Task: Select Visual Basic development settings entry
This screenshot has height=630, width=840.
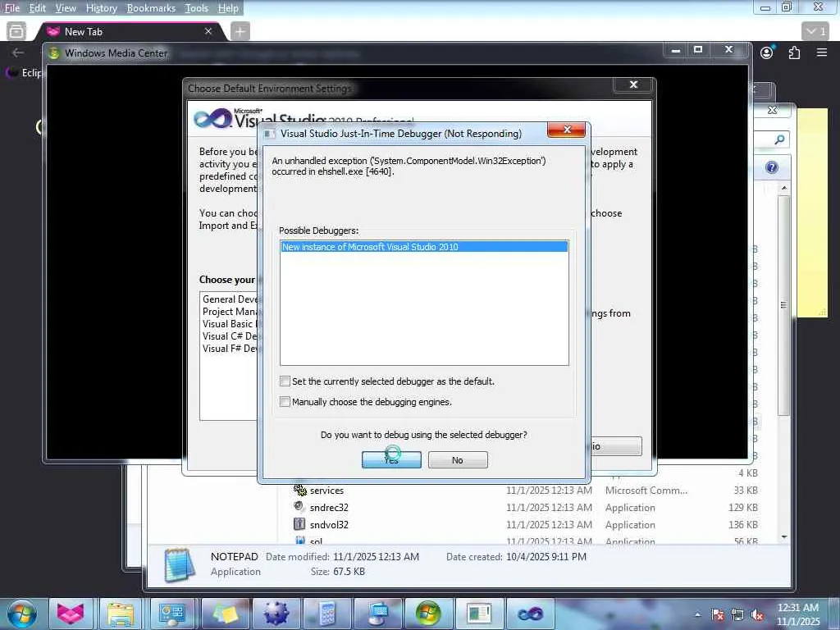Action: (230, 323)
